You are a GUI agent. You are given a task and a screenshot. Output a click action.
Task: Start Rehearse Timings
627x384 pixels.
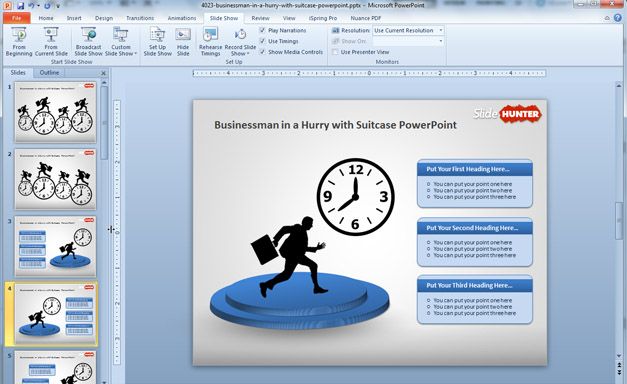tap(210, 42)
